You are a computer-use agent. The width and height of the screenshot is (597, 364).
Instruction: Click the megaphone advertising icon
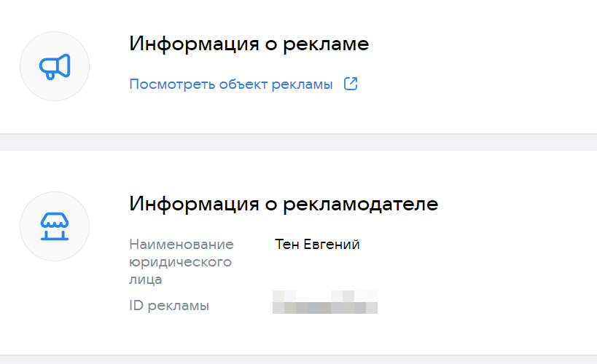(55, 67)
